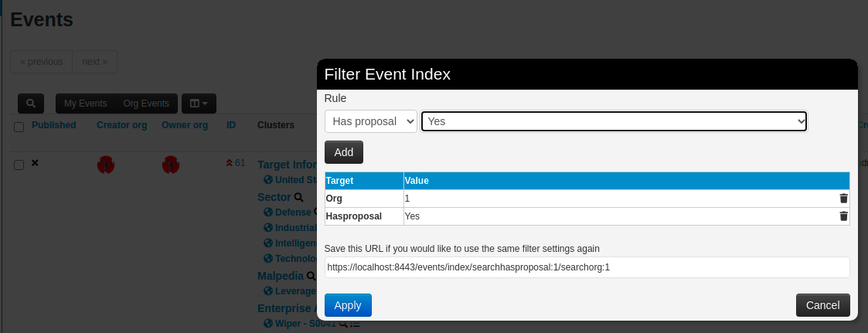The height and width of the screenshot is (333, 868).
Task: Tick the checkbox for event 61
Action: pos(19,165)
